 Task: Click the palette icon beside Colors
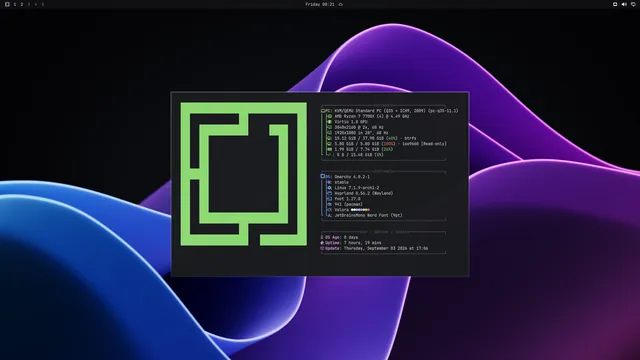click(x=329, y=210)
